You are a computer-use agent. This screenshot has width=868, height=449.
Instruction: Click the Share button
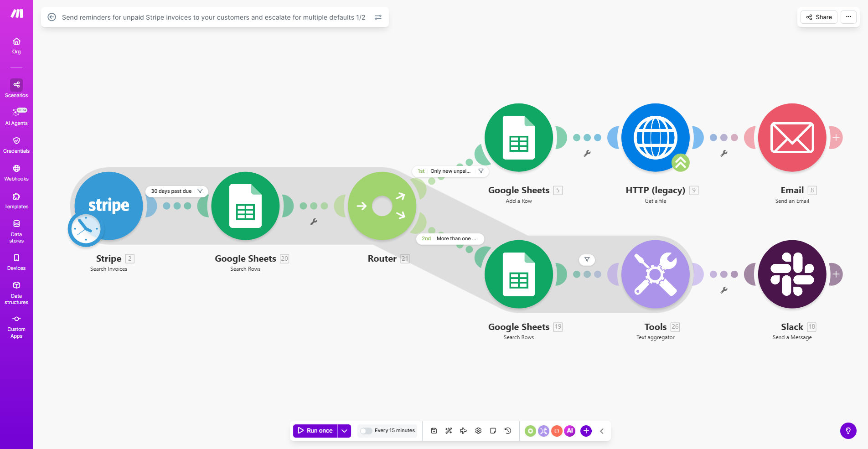819,17
